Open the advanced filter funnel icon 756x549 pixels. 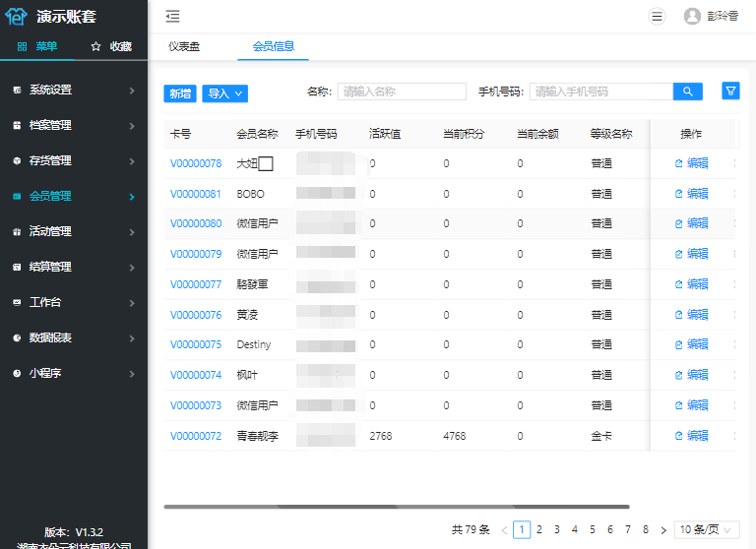(731, 91)
